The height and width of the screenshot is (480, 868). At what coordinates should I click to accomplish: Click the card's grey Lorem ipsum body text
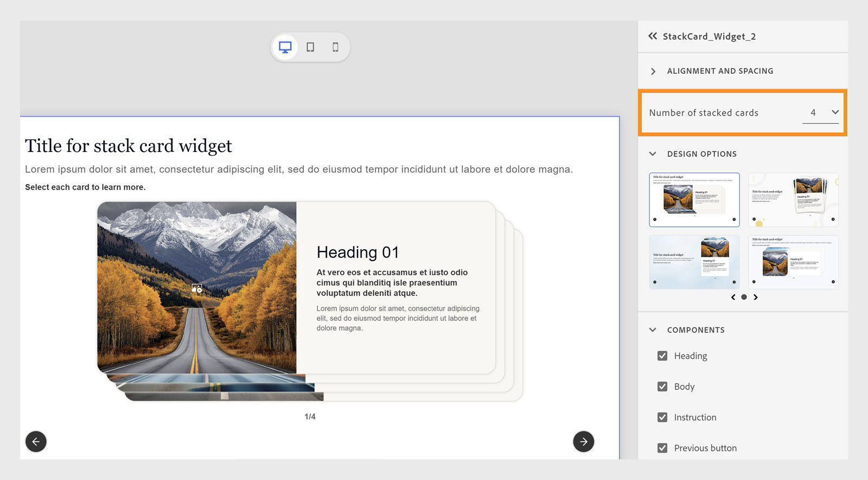tap(398, 318)
